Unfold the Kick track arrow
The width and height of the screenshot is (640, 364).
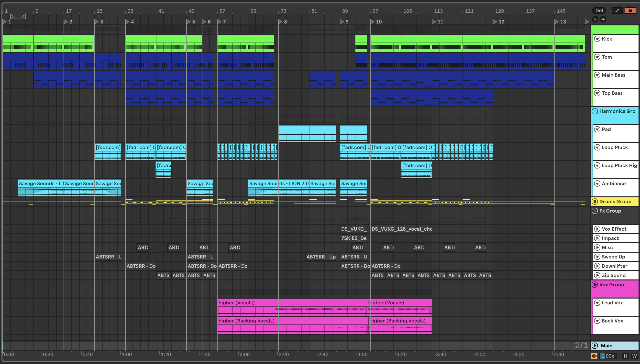click(x=597, y=39)
